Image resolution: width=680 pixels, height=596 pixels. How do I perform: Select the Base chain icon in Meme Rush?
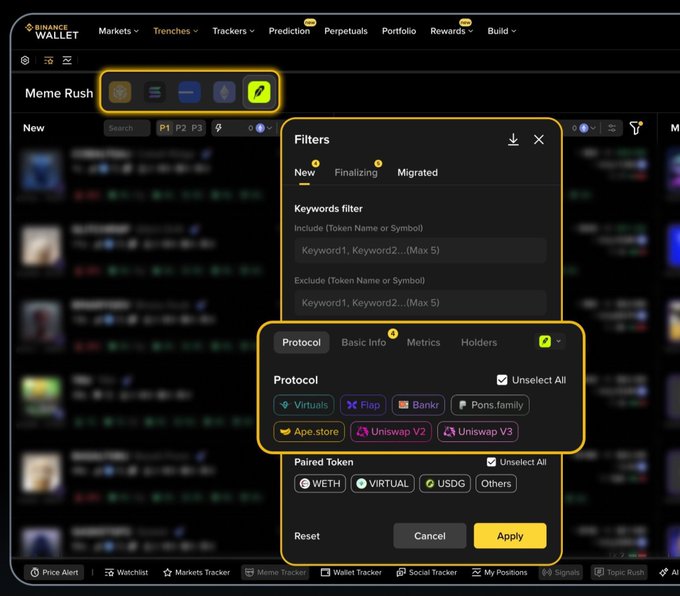pos(190,92)
